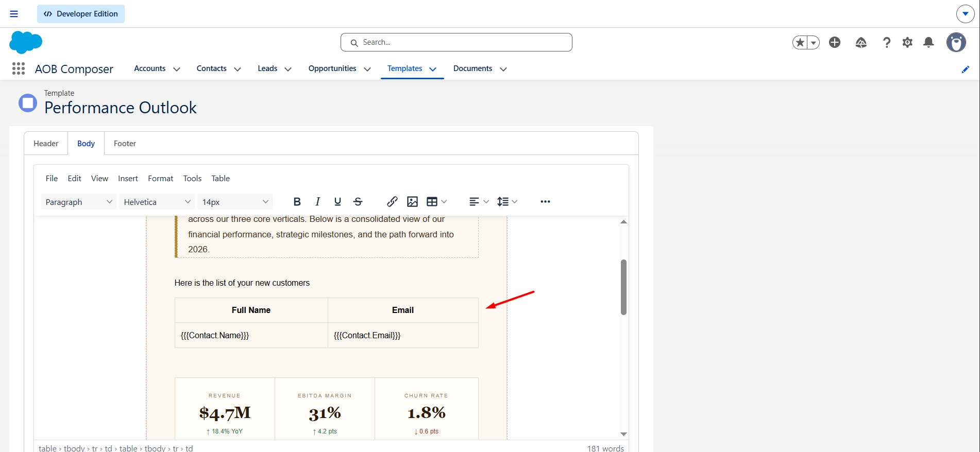
Task: Expand the Leads nav dropdown chevron
Action: click(x=288, y=69)
